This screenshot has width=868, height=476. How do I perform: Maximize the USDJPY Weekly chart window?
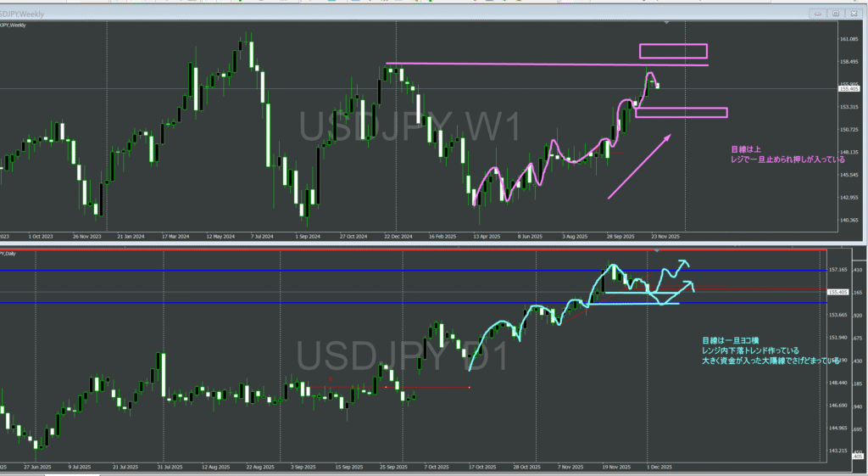tap(835, 14)
